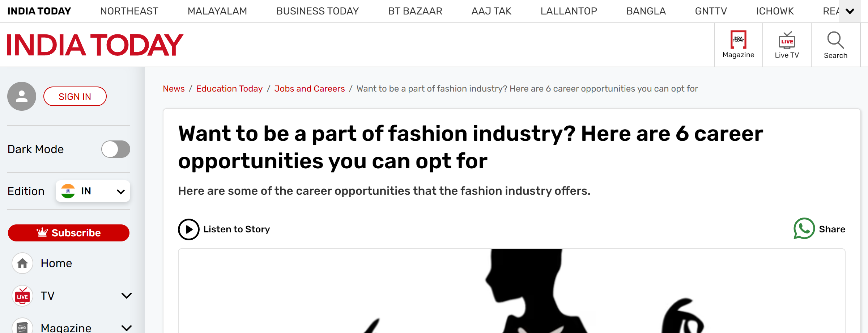Play the Listen to Story audio
The width and height of the screenshot is (868, 333).
(x=188, y=229)
